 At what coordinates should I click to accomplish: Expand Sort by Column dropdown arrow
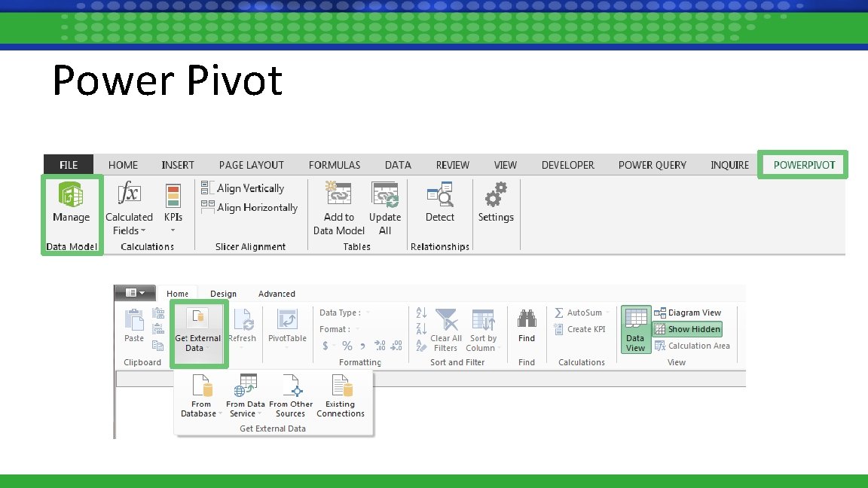coord(500,348)
